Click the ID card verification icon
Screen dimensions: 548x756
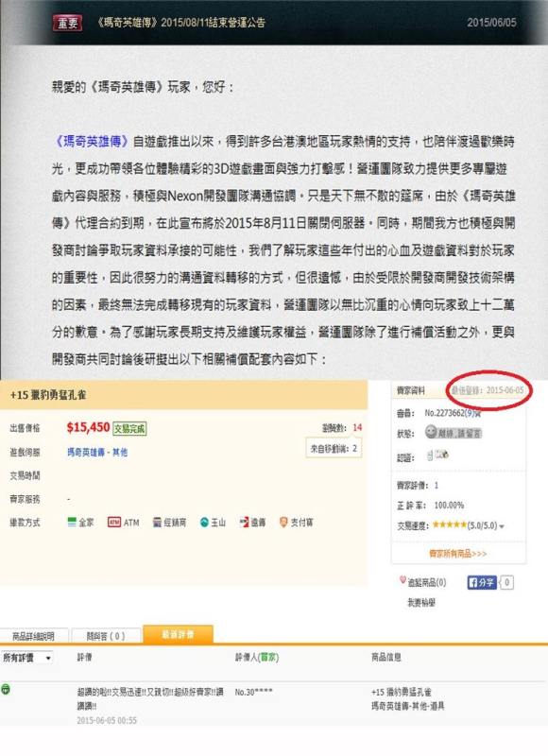point(442,455)
